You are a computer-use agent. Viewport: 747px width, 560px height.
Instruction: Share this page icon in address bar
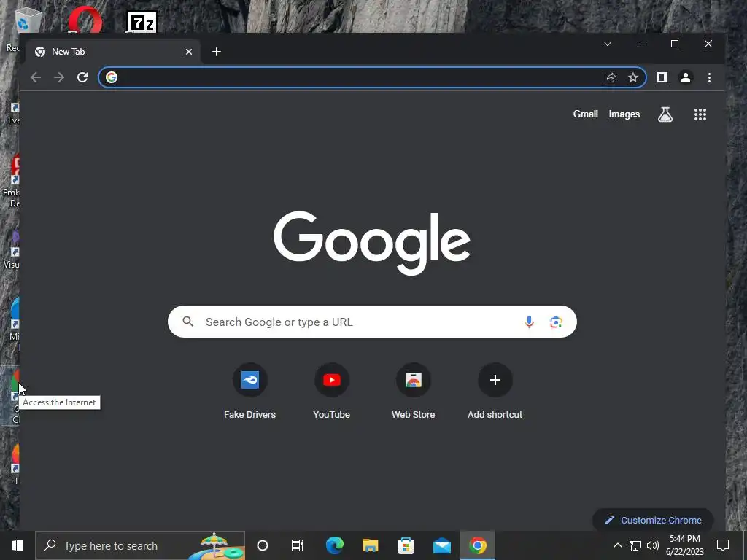pyautogui.click(x=610, y=77)
